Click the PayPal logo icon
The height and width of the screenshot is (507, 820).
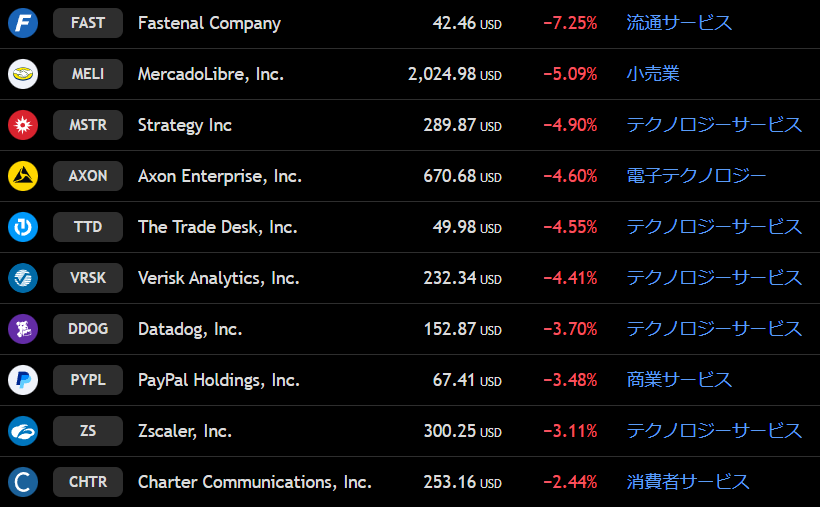point(23,380)
